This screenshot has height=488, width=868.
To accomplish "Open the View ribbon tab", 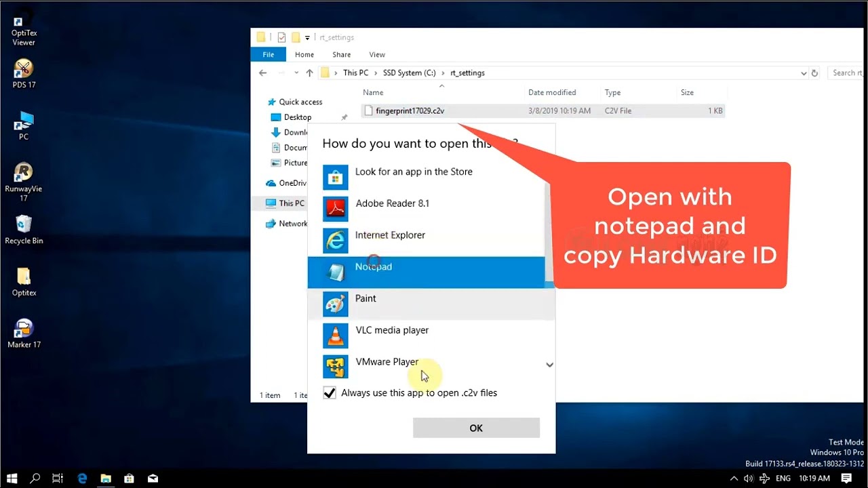I will [x=377, y=55].
